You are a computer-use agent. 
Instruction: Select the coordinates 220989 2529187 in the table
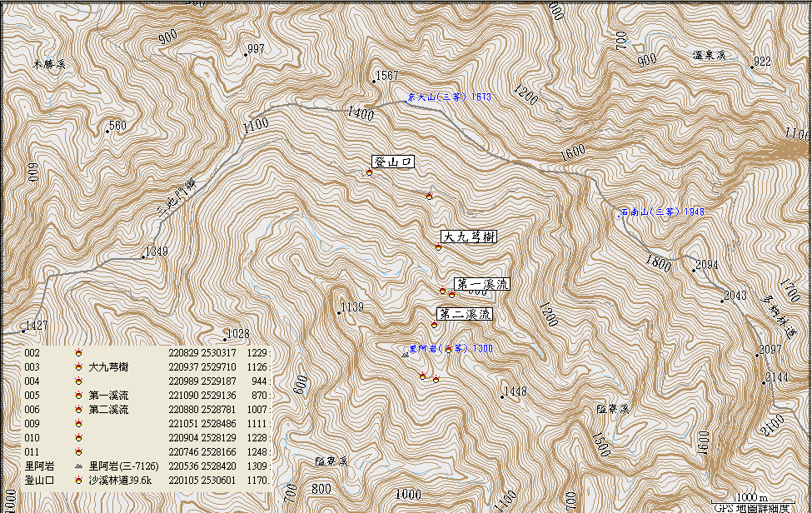[202, 381]
